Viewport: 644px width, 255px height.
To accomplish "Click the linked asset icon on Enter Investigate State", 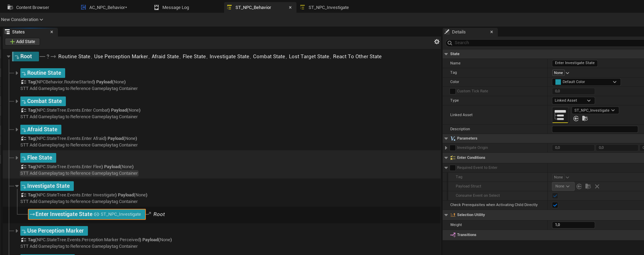I will point(97,214).
